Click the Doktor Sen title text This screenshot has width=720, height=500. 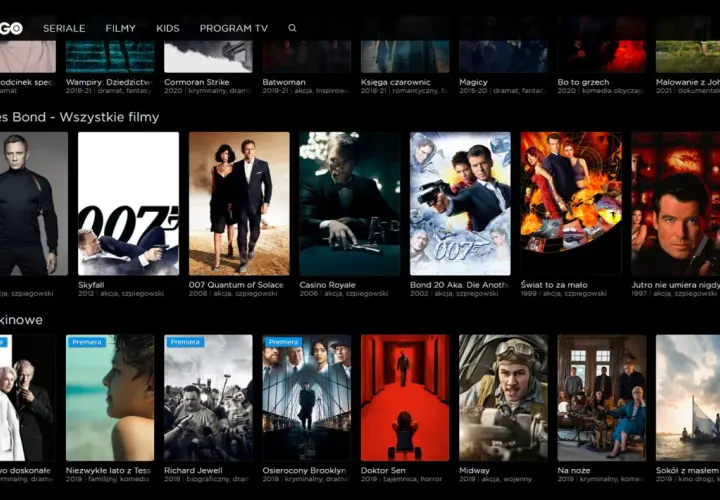383,470
